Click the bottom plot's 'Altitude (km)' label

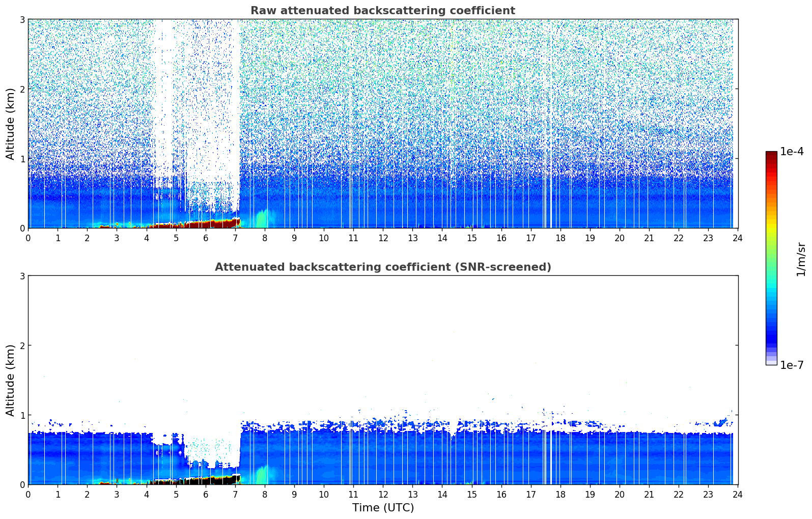coord(11,380)
